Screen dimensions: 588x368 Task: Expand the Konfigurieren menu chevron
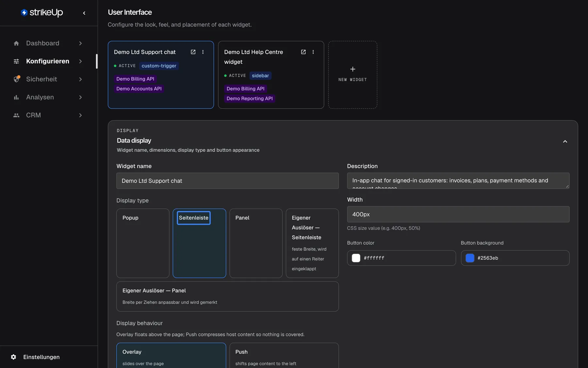80,61
